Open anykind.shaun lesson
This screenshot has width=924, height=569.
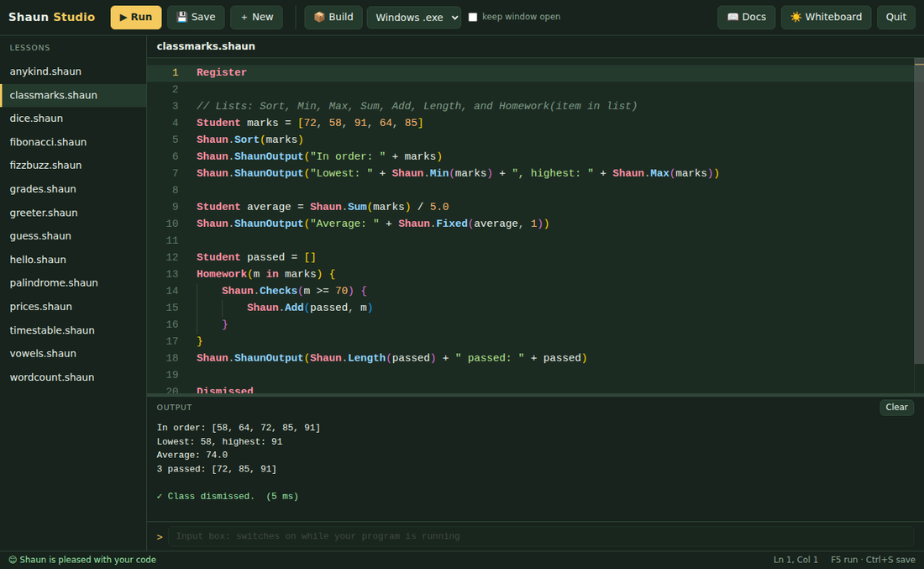tap(73, 71)
